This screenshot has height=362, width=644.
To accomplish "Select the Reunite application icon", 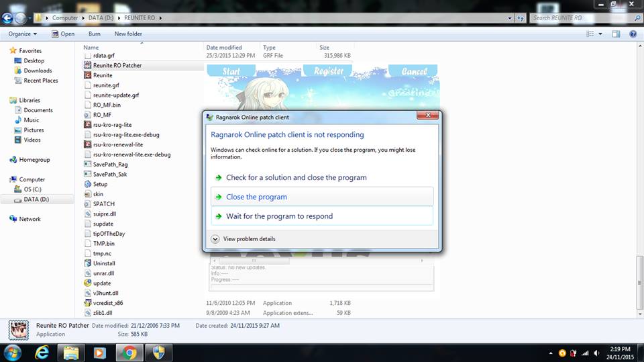I will [87, 75].
